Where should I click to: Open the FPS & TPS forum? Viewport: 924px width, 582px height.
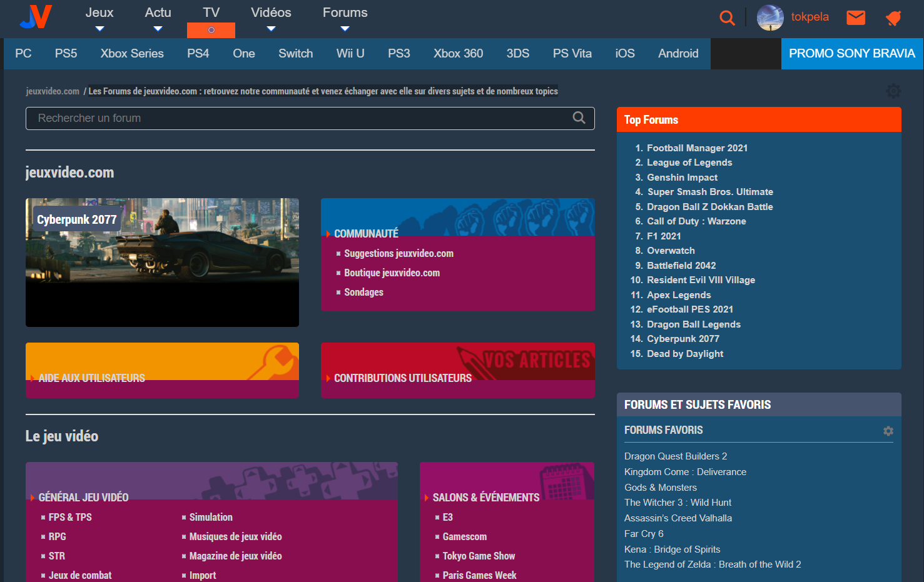(x=70, y=517)
